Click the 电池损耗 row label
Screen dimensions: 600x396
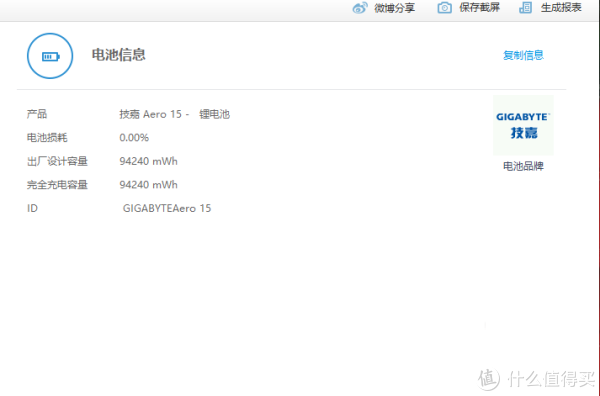[47, 138]
